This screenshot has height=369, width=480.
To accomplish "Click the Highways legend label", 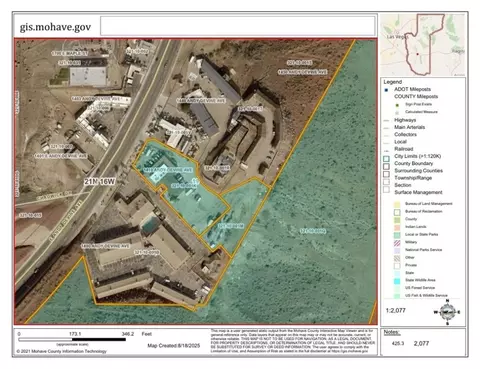I will (405, 120).
